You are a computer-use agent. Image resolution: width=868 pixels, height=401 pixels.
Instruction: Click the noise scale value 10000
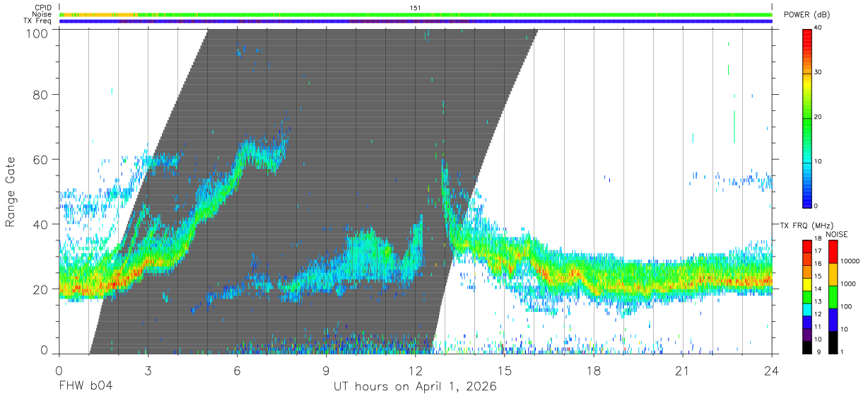coord(849,262)
